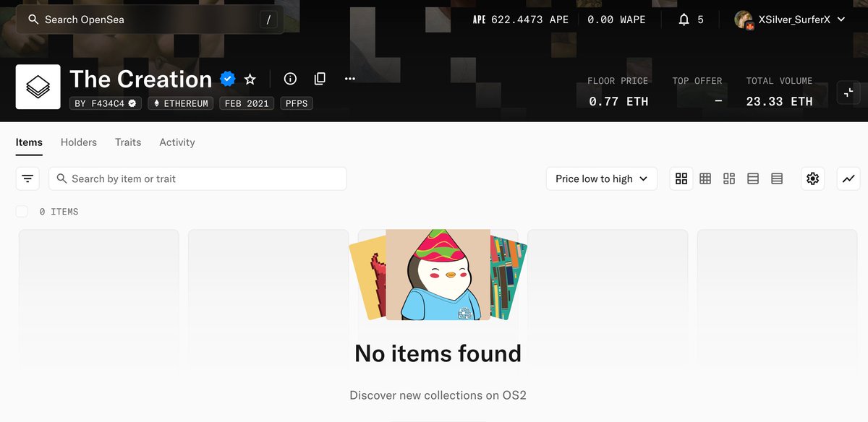
Task: Click The Creation collection logo
Action: click(x=38, y=87)
